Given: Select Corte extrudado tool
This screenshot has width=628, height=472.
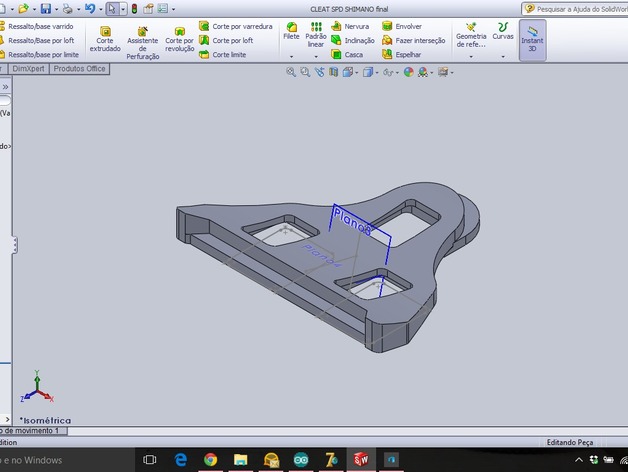Looking at the screenshot, I should coord(105,39).
